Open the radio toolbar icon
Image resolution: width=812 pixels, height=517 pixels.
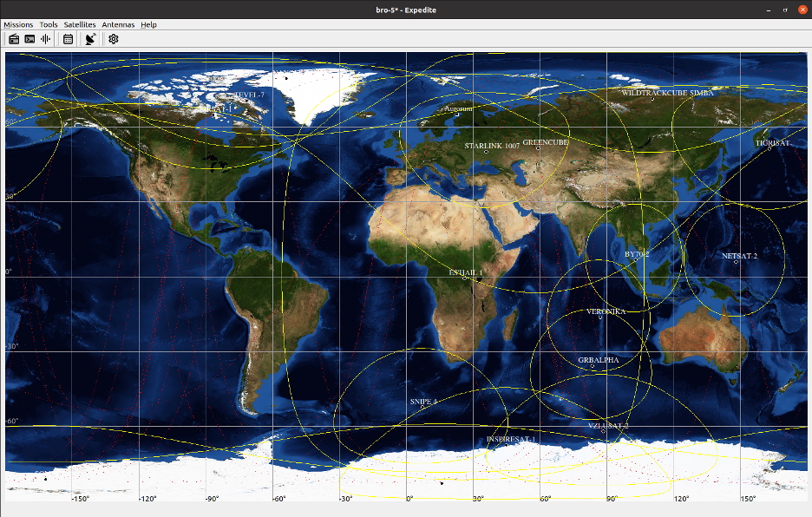14,39
